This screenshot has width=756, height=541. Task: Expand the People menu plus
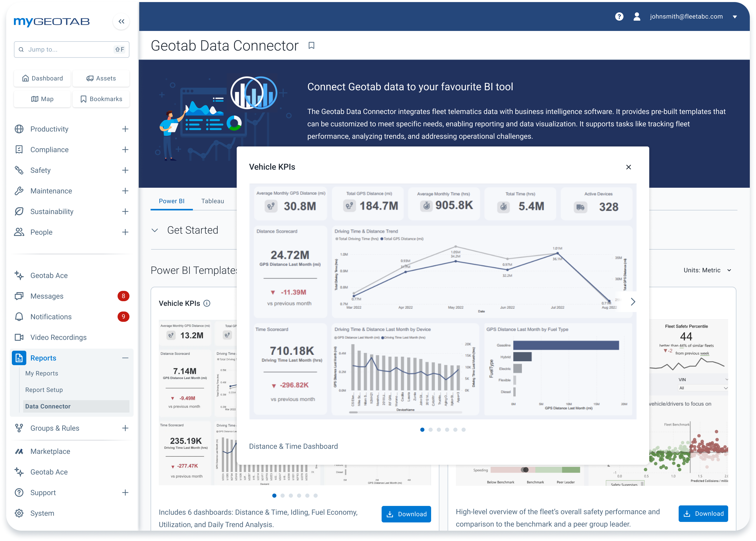coord(125,232)
